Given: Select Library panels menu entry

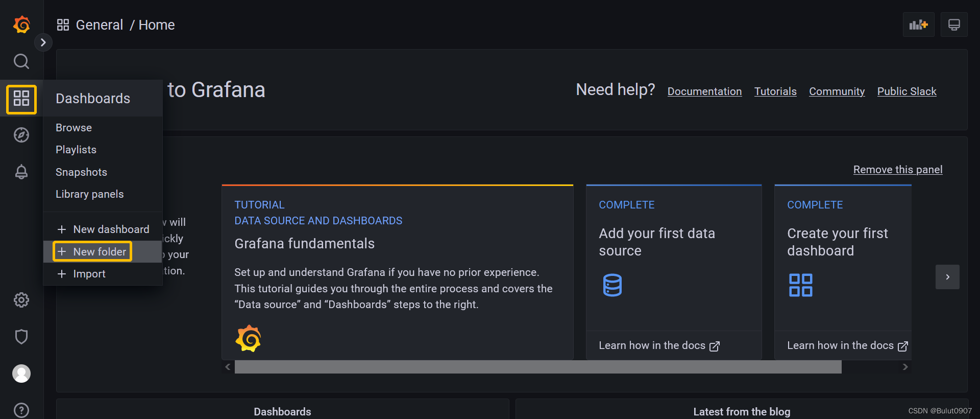Looking at the screenshot, I should [x=103, y=194].
